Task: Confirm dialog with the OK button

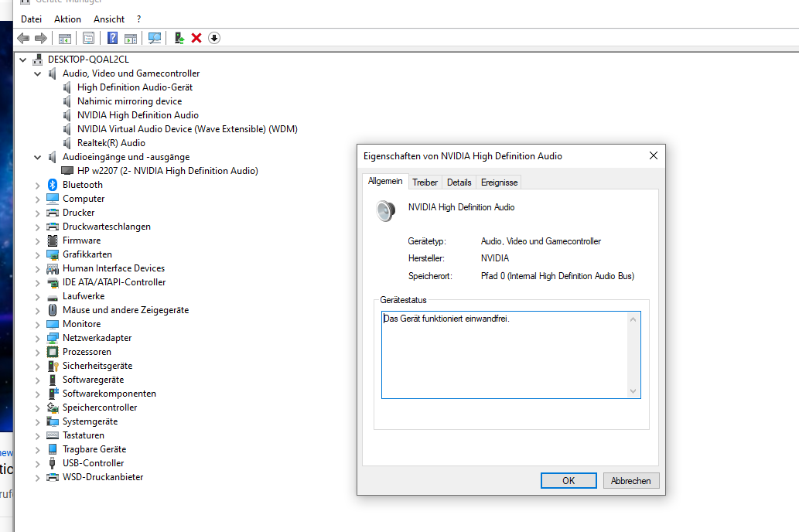Action: (x=569, y=480)
